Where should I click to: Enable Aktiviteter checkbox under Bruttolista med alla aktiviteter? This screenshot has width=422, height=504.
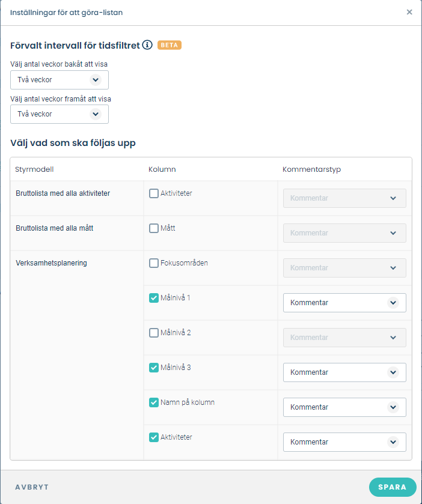(154, 193)
